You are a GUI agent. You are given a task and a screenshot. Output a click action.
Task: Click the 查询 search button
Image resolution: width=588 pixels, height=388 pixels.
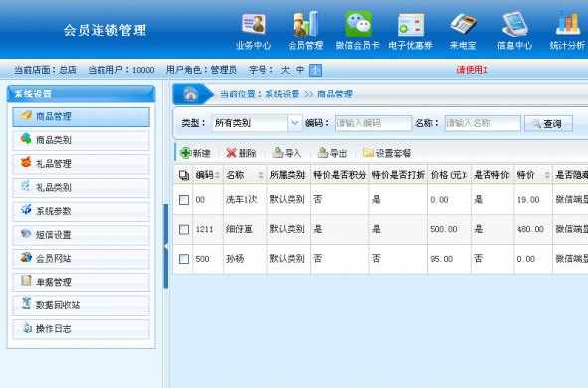(x=548, y=124)
